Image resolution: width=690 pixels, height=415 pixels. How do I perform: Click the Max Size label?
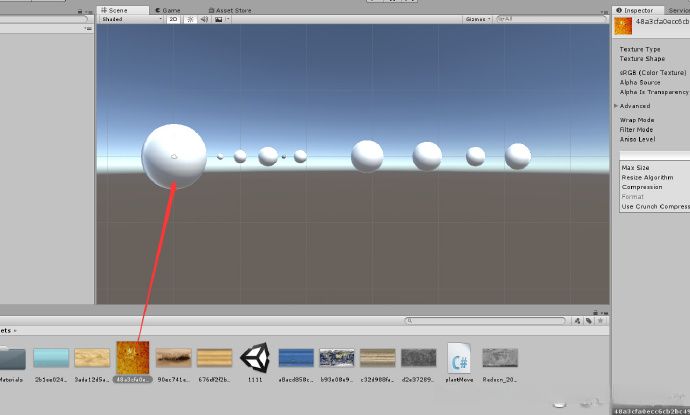(x=635, y=168)
